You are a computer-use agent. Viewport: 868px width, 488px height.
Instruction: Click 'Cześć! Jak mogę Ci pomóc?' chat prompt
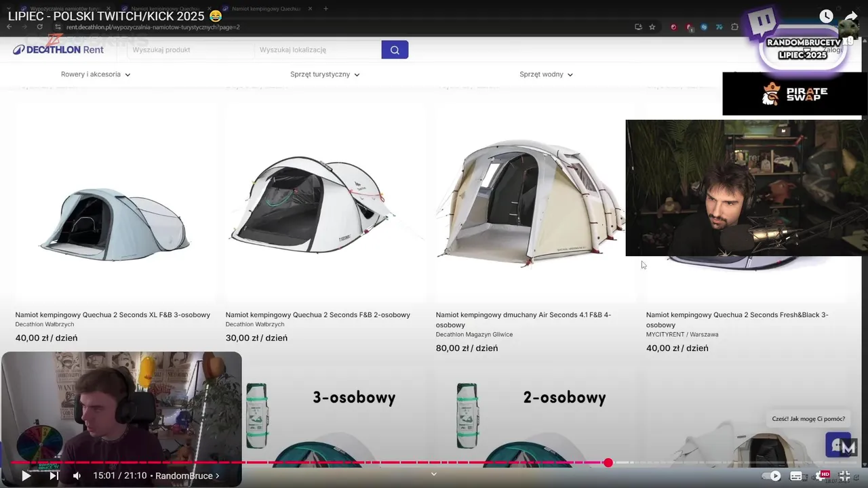pos(808,419)
